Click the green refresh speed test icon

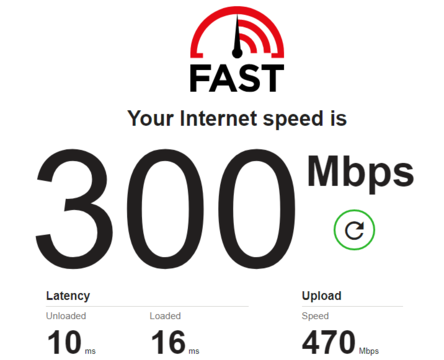pos(354,230)
